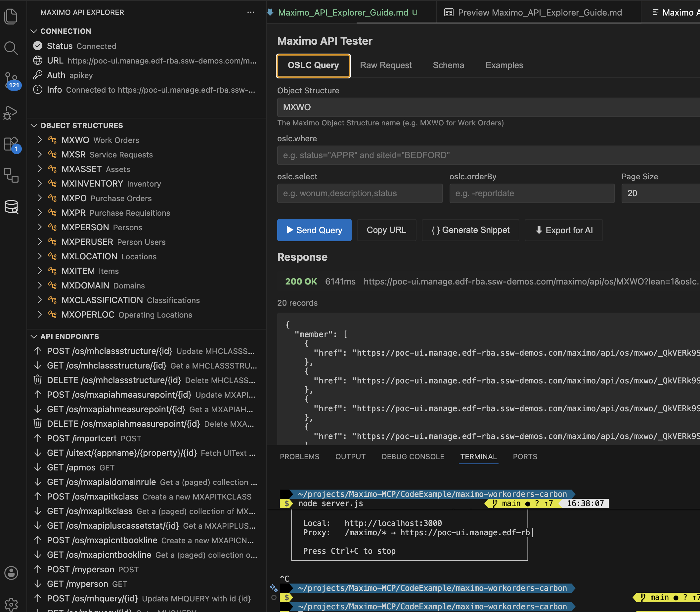Click the Status Connected check icon

[38, 46]
